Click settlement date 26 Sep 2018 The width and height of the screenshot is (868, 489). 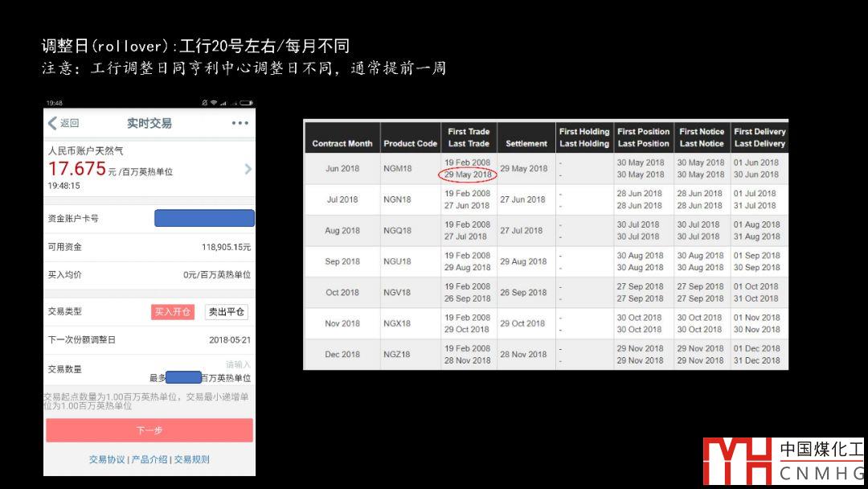[523, 293]
